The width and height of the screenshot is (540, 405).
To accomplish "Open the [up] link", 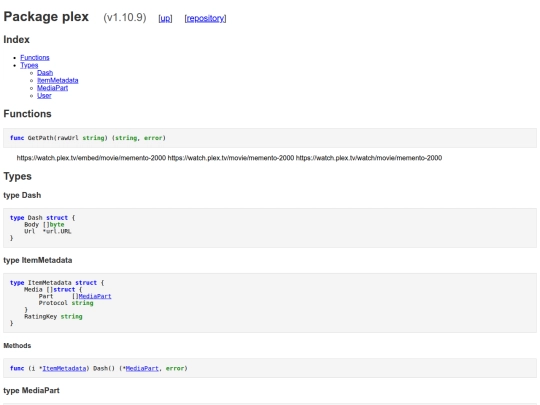I will pos(165,18).
